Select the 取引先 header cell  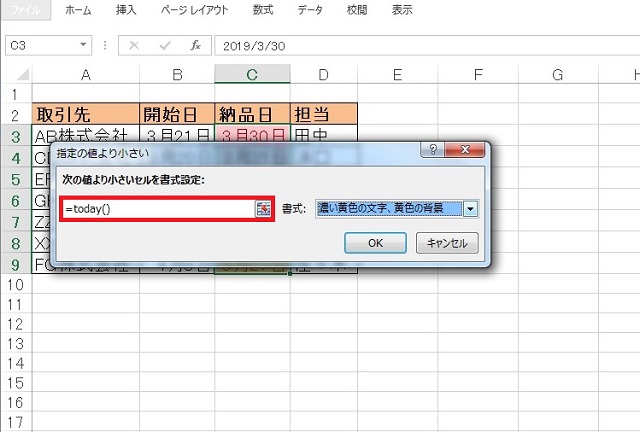(86, 113)
